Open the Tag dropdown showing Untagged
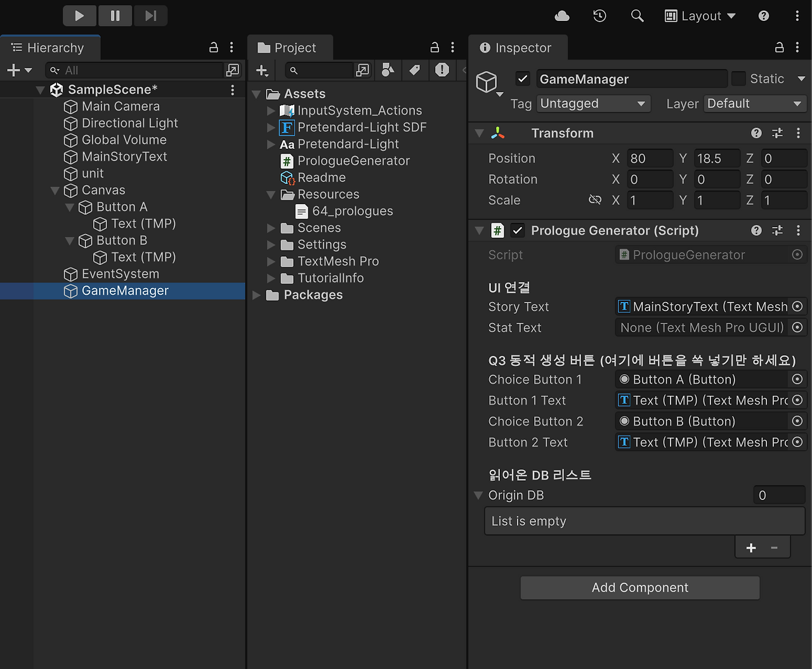Image resolution: width=812 pixels, height=669 pixels. (593, 103)
